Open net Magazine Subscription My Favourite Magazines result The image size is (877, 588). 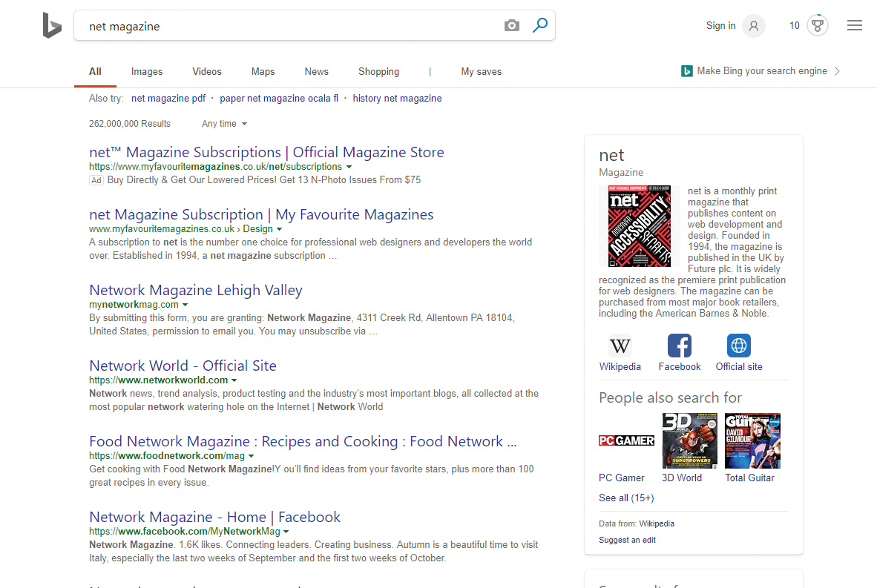click(x=261, y=215)
